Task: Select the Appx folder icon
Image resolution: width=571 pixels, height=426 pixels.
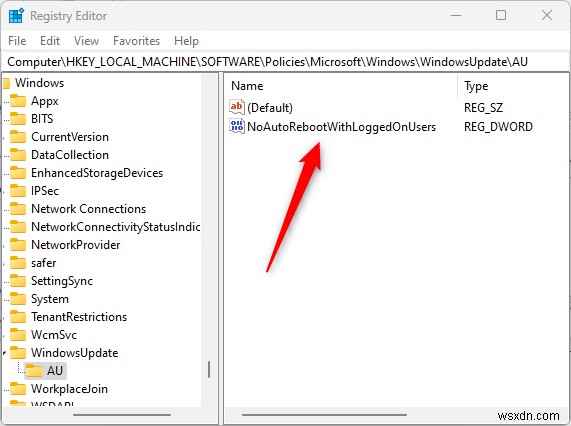Action: 18,100
